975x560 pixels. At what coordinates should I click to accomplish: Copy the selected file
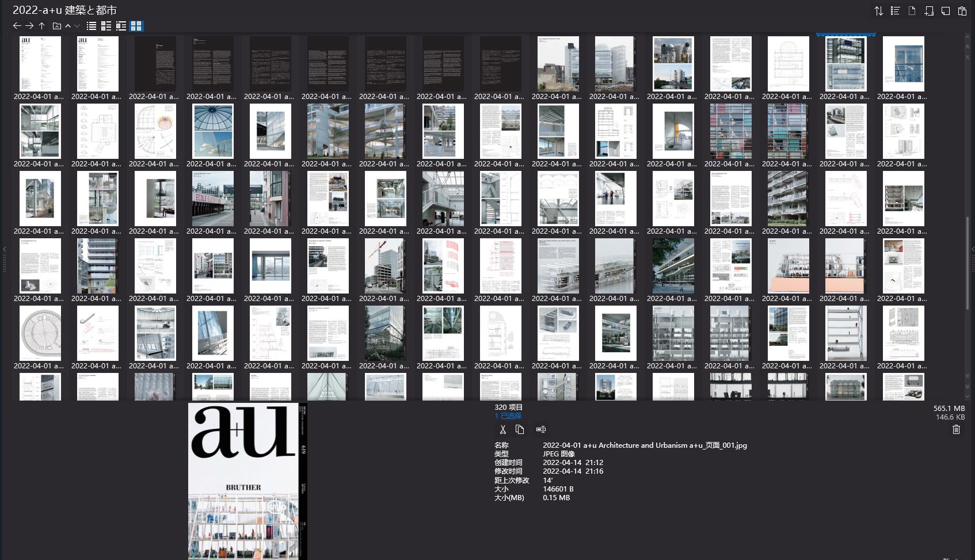(x=520, y=429)
